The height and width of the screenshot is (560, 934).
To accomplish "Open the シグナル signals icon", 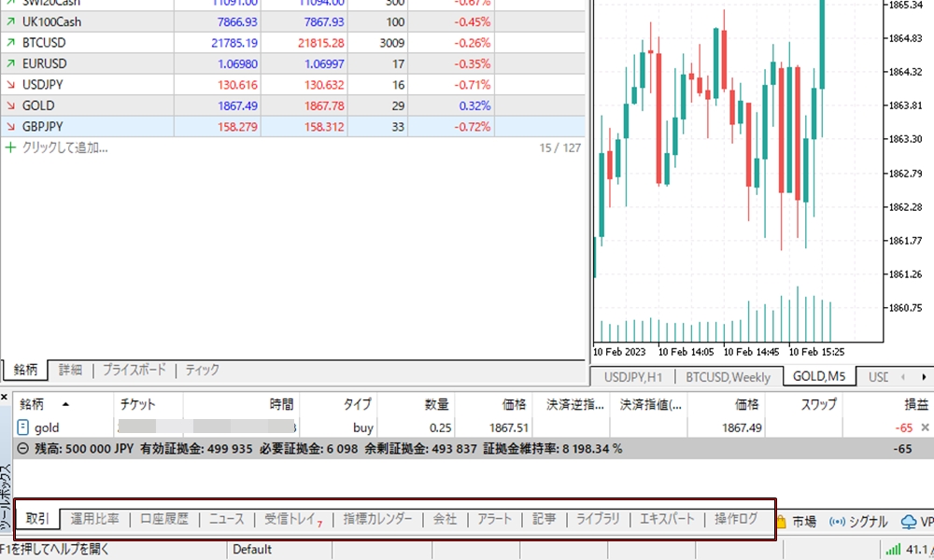I will (x=837, y=521).
